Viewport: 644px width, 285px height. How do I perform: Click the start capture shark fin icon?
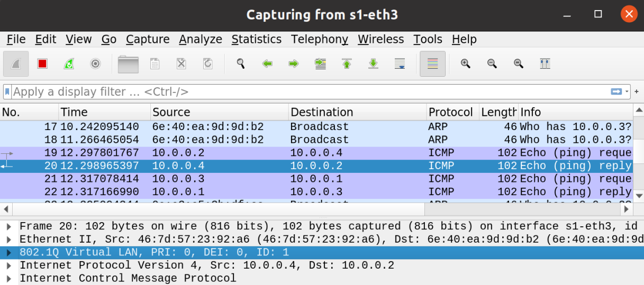(x=16, y=64)
